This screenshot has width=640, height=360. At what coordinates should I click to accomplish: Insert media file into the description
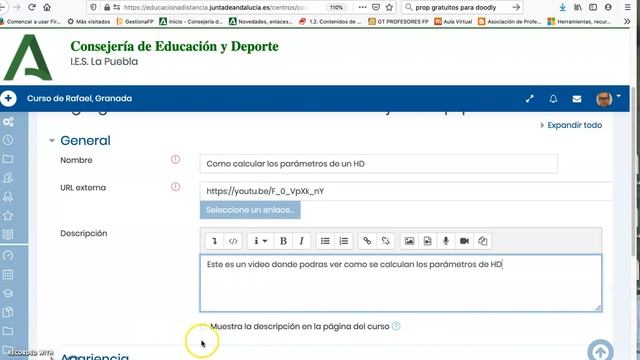(x=427, y=241)
